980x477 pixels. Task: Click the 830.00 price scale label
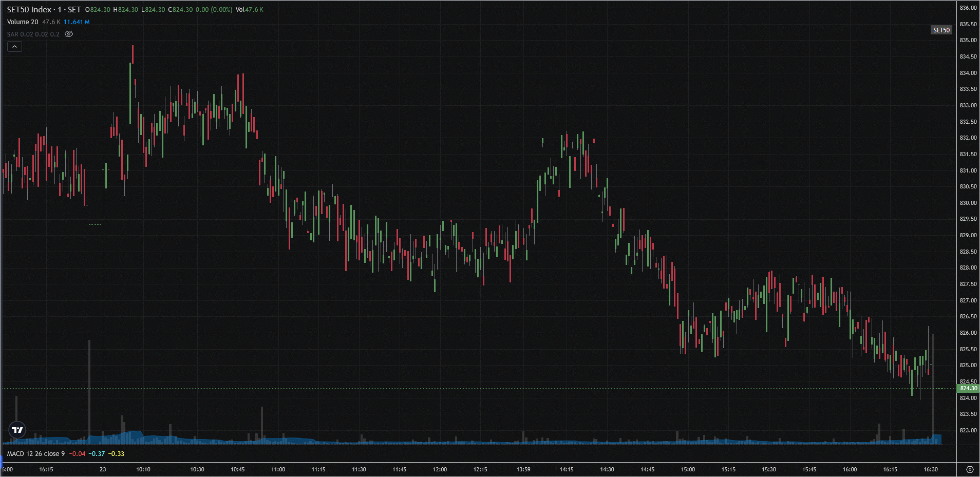click(x=968, y=203)
